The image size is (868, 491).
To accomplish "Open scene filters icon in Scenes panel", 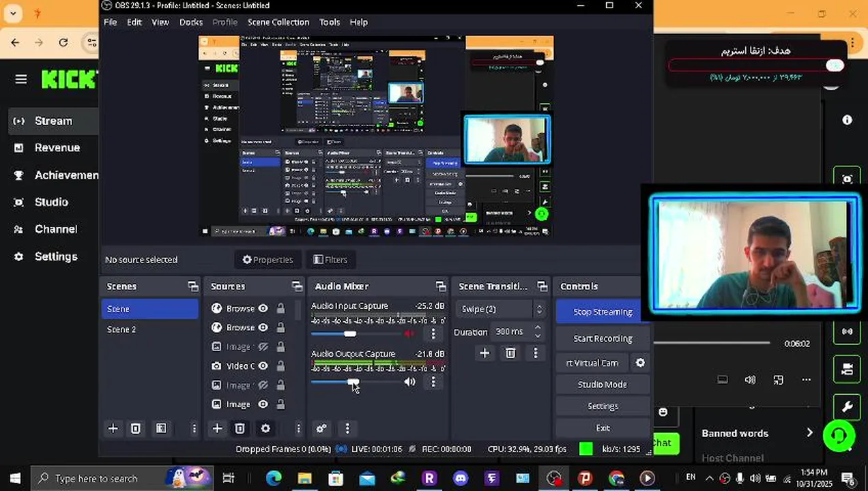I will (161, 428).
